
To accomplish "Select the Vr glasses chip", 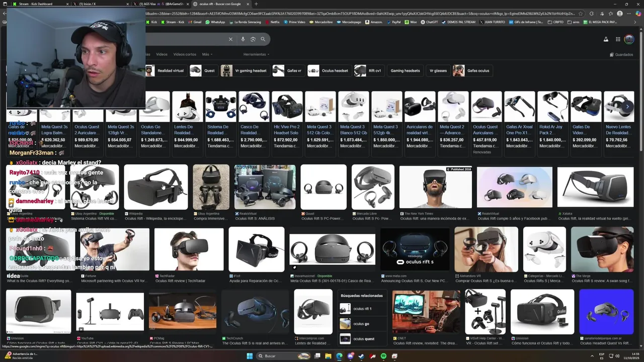I will click(438, 70).
